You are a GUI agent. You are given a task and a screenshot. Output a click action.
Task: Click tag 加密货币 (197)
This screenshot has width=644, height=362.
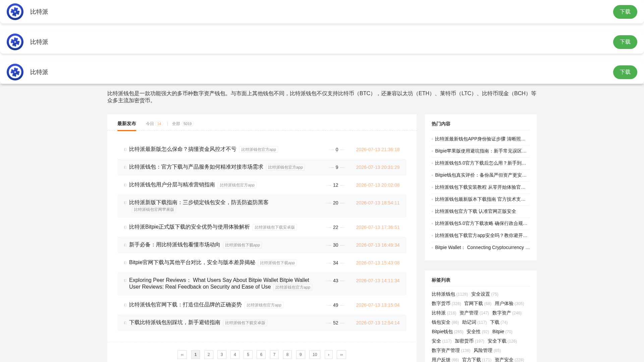[x=469, y=341]
